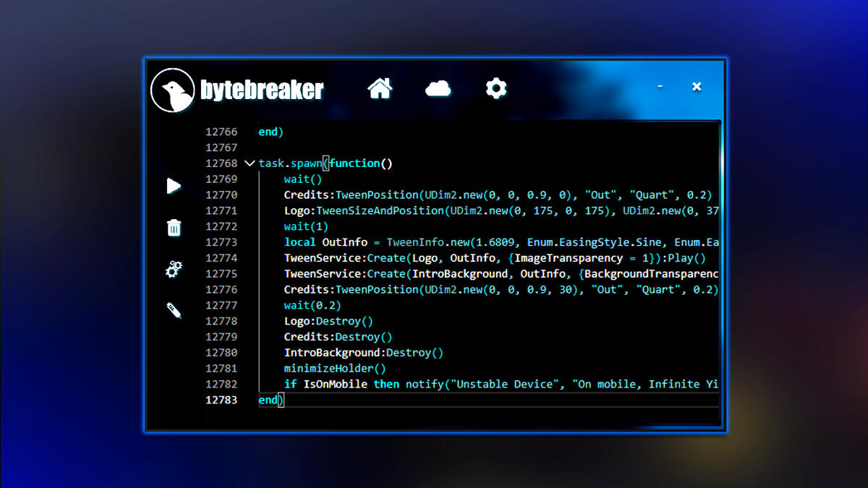Click the Logo:Destroy() statement
868x488 pixels.
[x=328, y=321]
